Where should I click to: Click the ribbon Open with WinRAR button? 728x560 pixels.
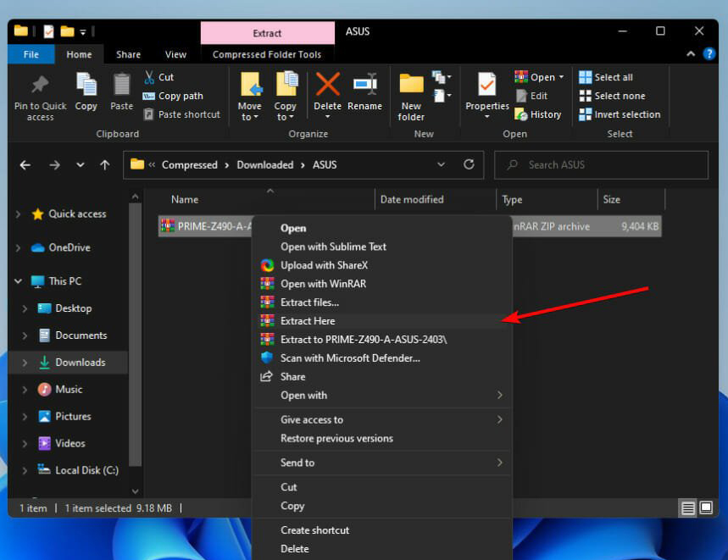(539, 77)
